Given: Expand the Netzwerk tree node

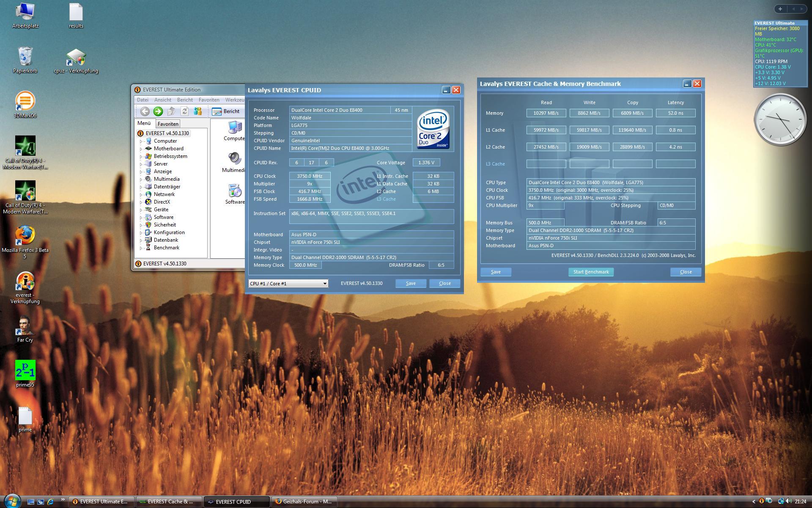Looking at the screenshot, I should click(141, 195).
